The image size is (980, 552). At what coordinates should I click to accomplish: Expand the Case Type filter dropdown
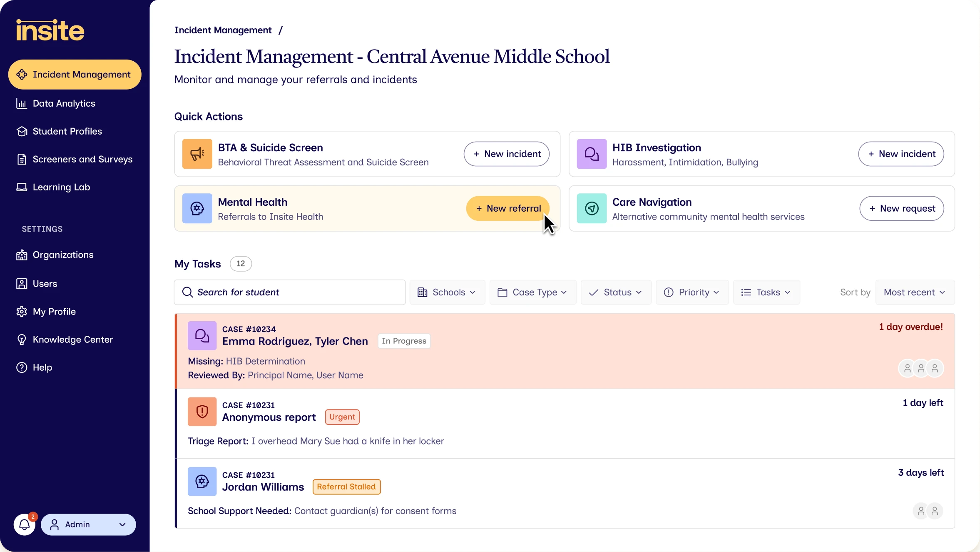point(533,292)
